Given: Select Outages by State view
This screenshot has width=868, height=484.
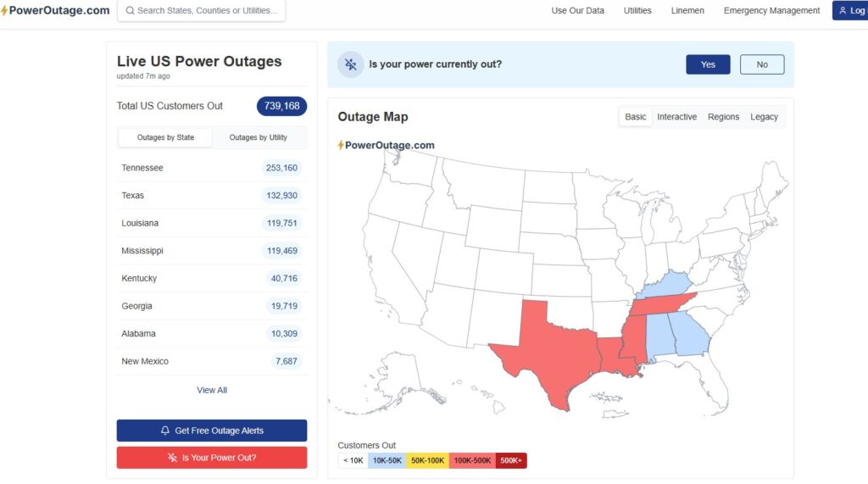Looking at the screenshot, I should (165, 137).
